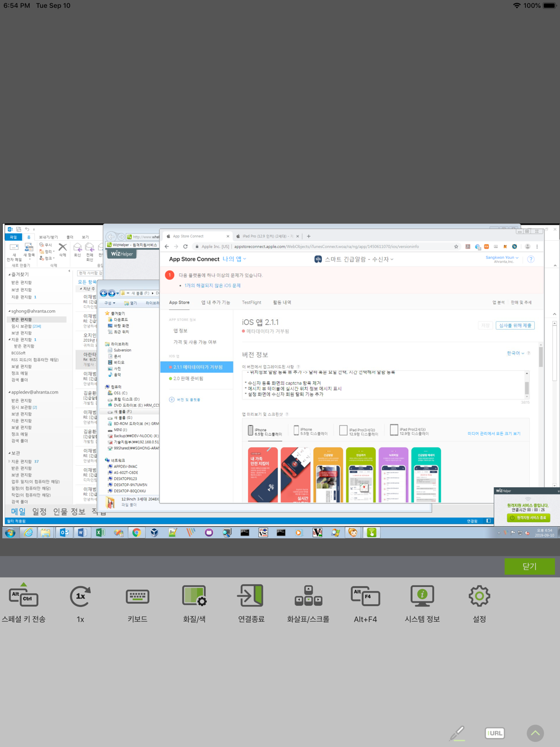Collapse 즐겨찾기 group in Outlook folder pane
Image resolution: width=560 pixels, height=747 pixels.
(10, 275)
